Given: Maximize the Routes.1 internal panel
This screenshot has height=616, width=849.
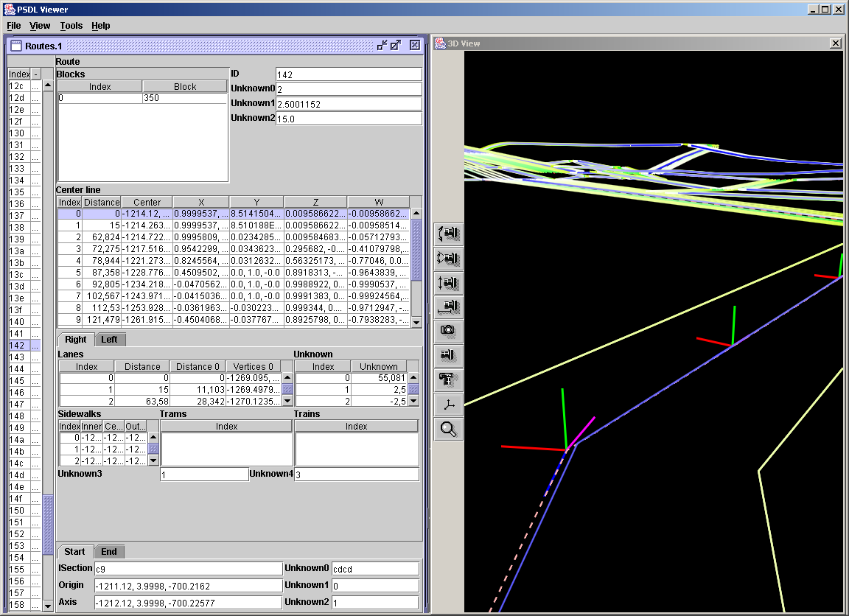Looking at the screenshot, I should (x=396, y=45).
